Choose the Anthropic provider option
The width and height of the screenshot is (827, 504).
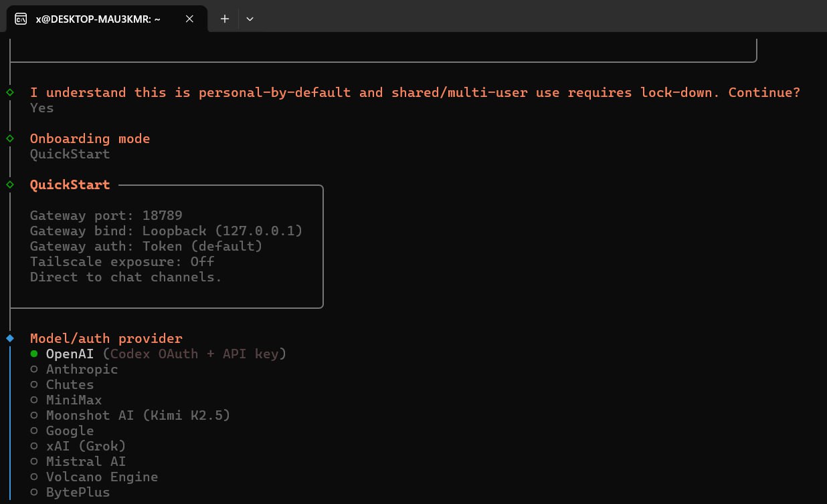pos(81,369)
